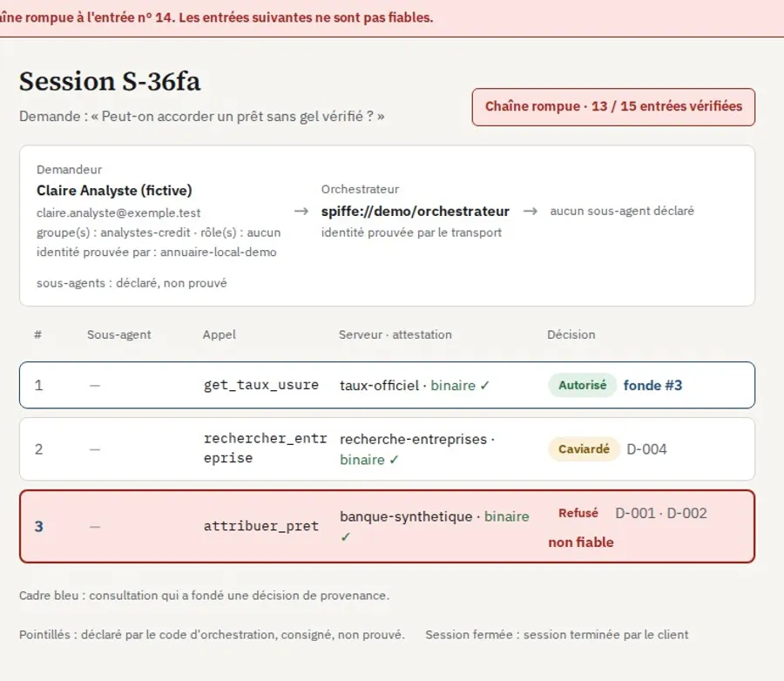Screen dimensions: 784x681
Task: Open rules 'D-001 · D-002' in row 3
Action: point(660,513)
